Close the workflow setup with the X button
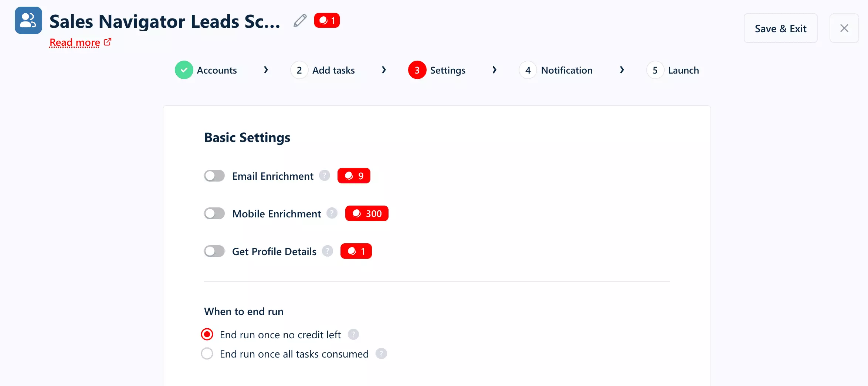Viewport: 868px width, 386px height. [844, 28]
